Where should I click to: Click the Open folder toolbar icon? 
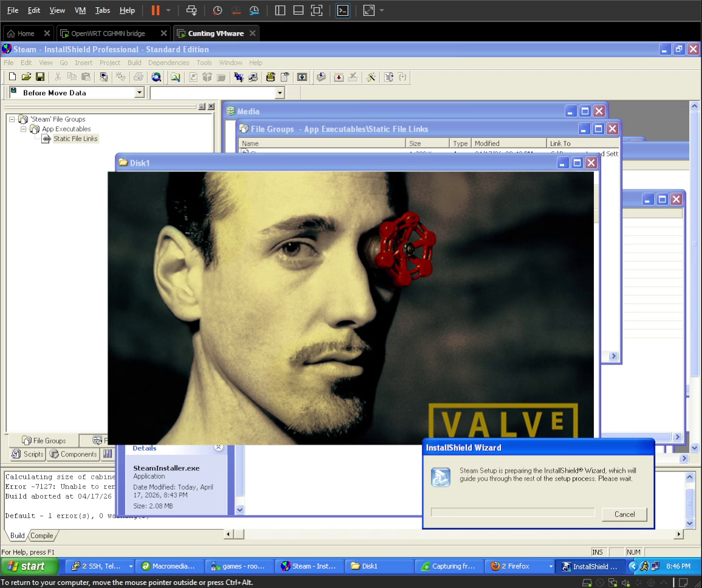pyautogui.click(x=26, y=77)
